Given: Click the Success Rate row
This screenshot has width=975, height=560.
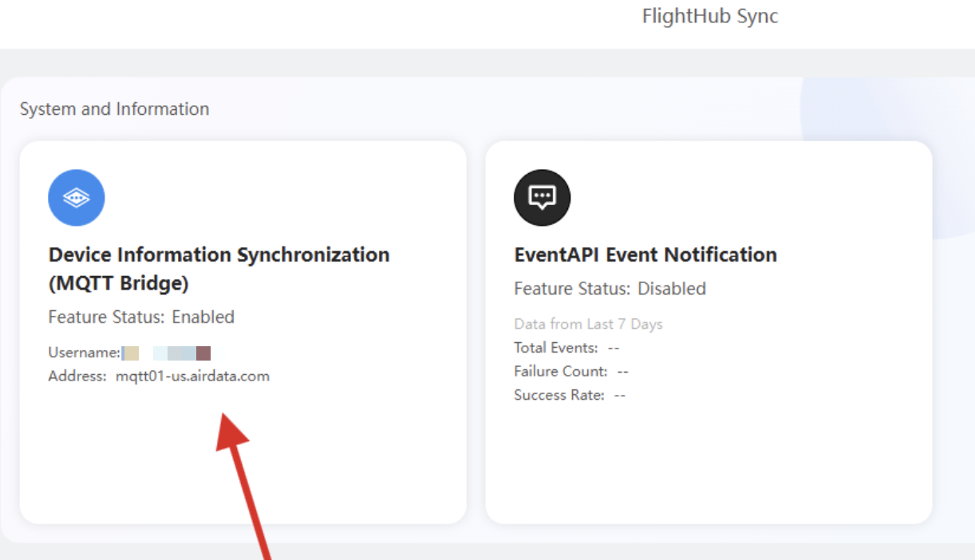Looking at the screenshot, I should (x=570, y=395).
